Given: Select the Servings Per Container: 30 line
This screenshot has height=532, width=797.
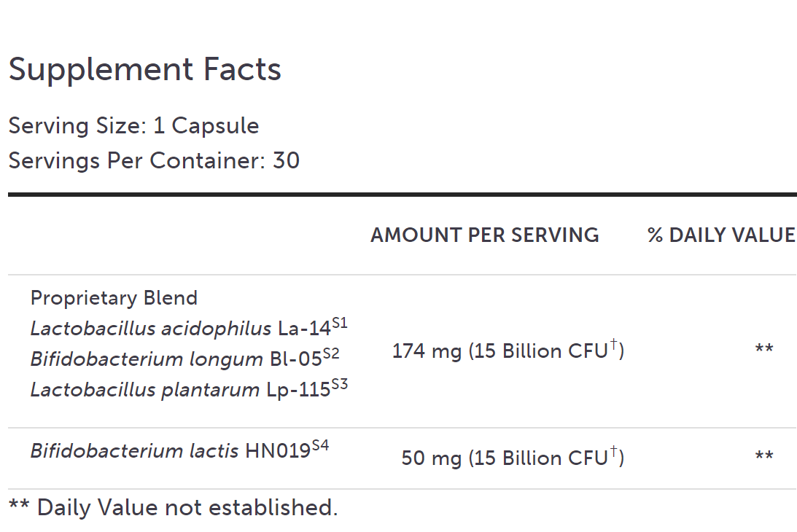Looking at the screenshot, I should point(154,160).
